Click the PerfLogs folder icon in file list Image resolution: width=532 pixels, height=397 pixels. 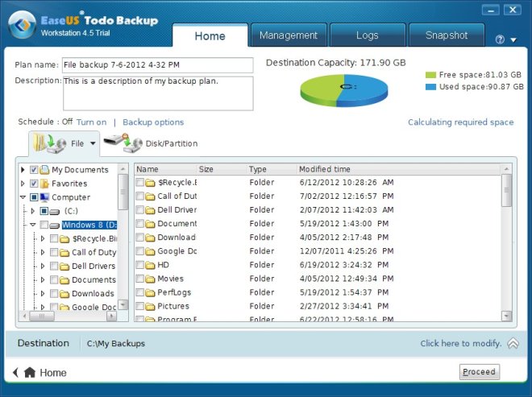click(x=150, y=292)
